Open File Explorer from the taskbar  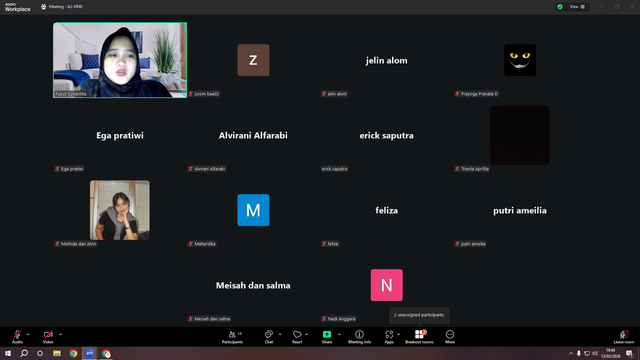click(x=57, y=353)
